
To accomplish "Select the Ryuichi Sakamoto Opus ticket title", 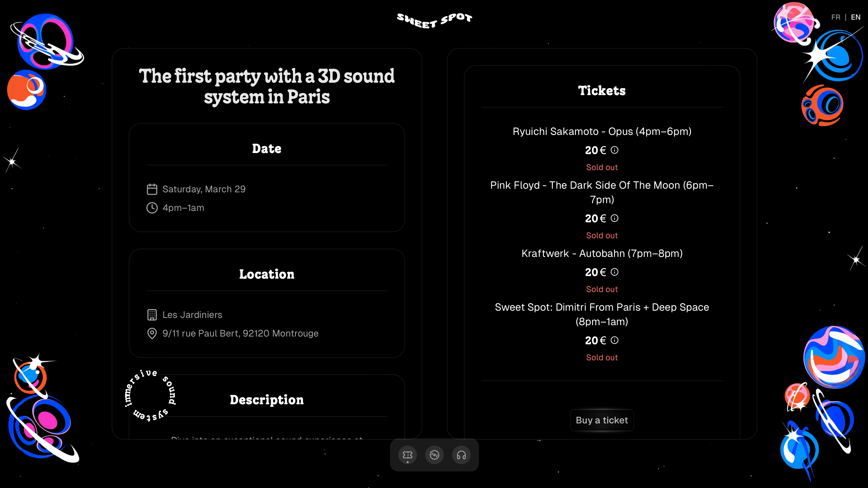I will coord(602,131).
